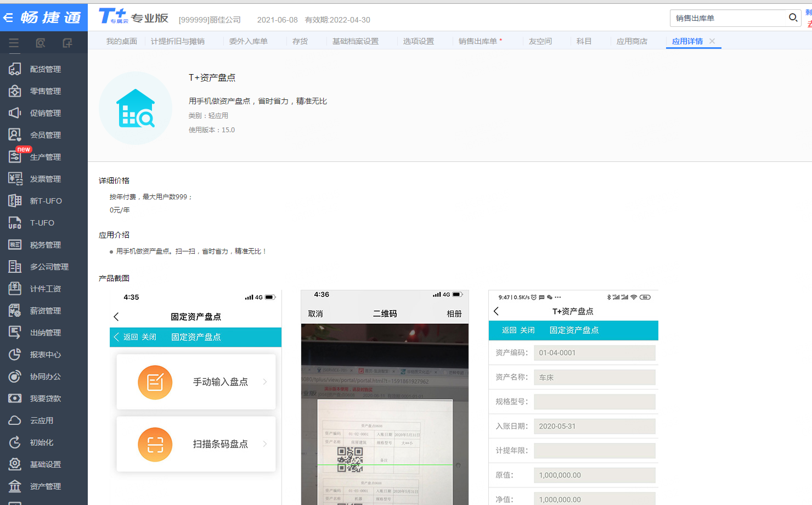Click the 0元/年 price text
Viewport: 812px width, 505px height.
120,210
